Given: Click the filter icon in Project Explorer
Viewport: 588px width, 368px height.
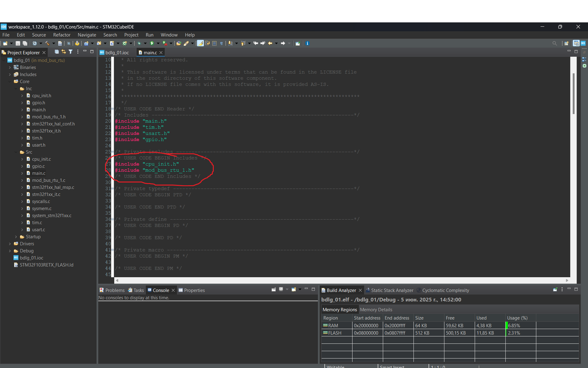Looking at the screenshot, I should click(70, 52).
